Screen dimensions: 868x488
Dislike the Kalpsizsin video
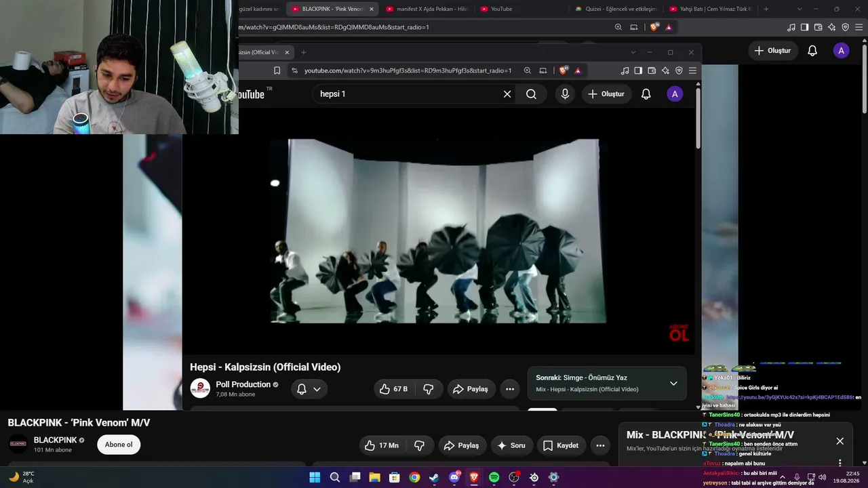(429, 389)
